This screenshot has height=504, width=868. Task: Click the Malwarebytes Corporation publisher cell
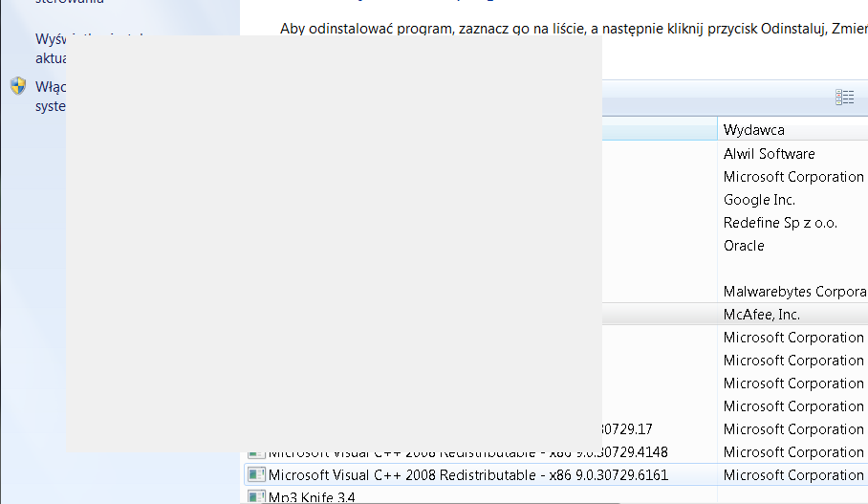pyautogui.click(x=795, y=292)
